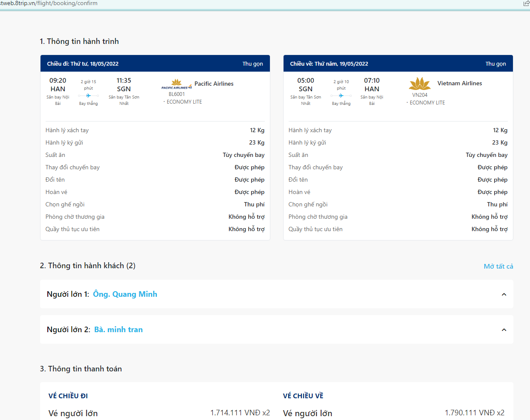
Task: Collapse the outbound flight panel with Thu gọn
Action: 252,64
